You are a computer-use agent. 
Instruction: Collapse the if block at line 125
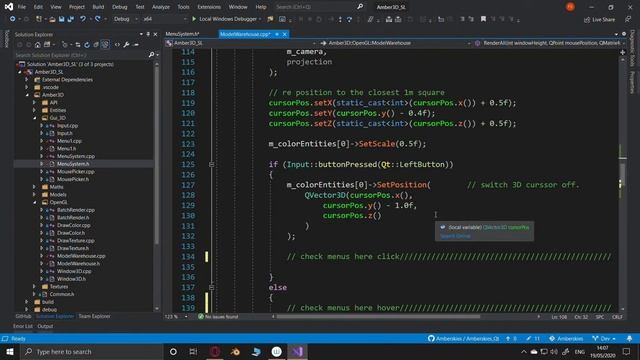pos(211,164)
